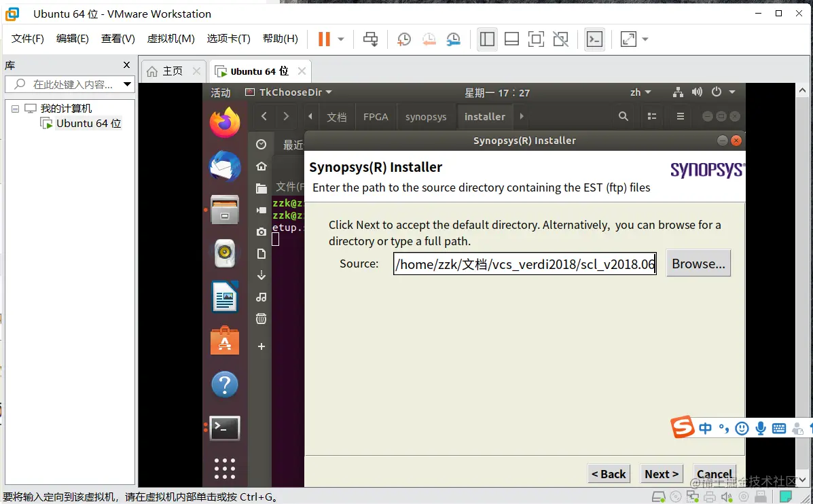The width and height of the screenshot is (813, 504).
Task: Collapse the 我的计算机 tree node
Action: (15, 109)
